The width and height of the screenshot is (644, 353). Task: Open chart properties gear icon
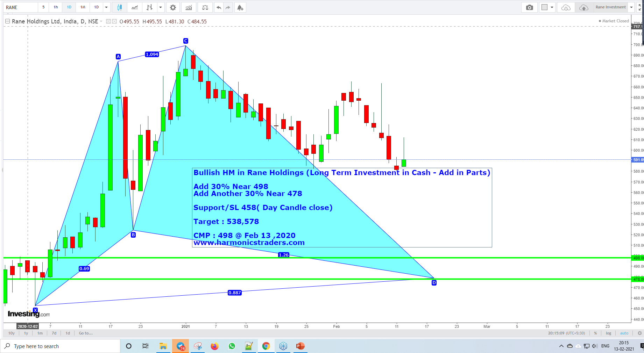173,7
